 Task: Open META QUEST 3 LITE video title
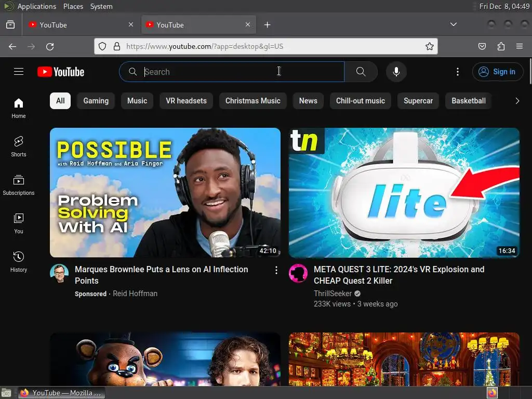(399, 275)
